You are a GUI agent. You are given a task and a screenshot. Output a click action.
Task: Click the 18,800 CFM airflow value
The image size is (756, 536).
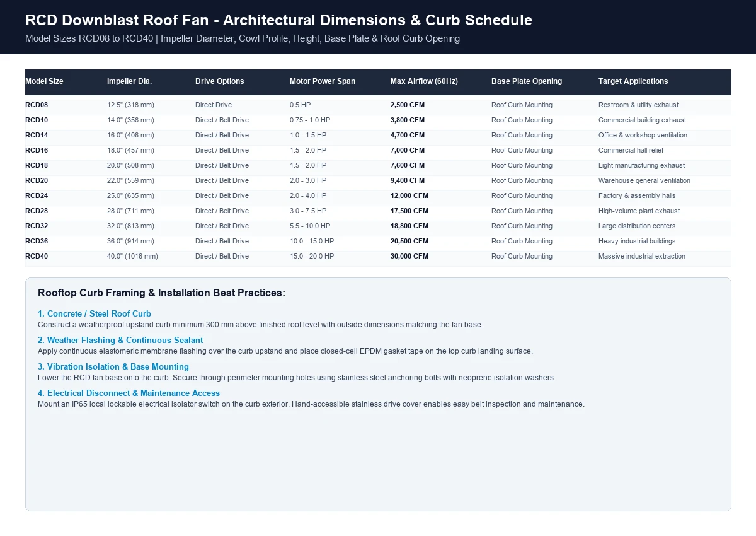[409, 226]
